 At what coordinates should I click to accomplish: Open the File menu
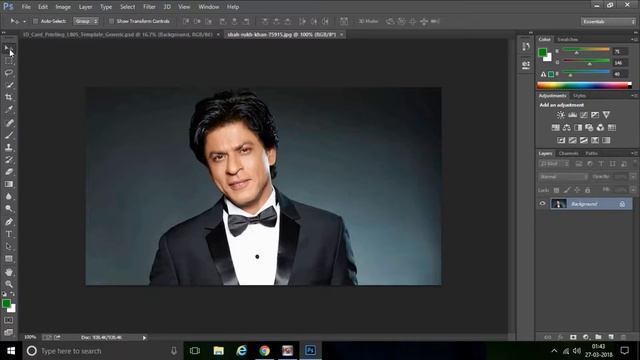pyautogui.click(x=26, y=7)
